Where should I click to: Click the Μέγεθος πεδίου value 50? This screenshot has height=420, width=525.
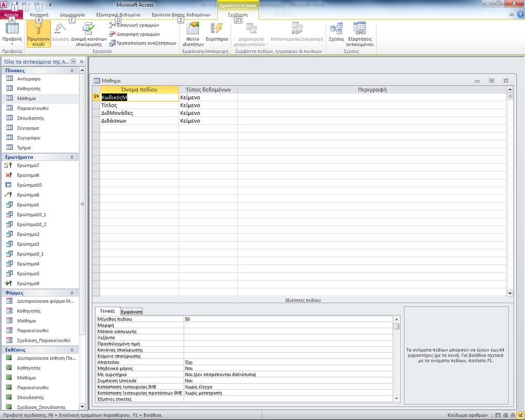click(x=288, y=319)
